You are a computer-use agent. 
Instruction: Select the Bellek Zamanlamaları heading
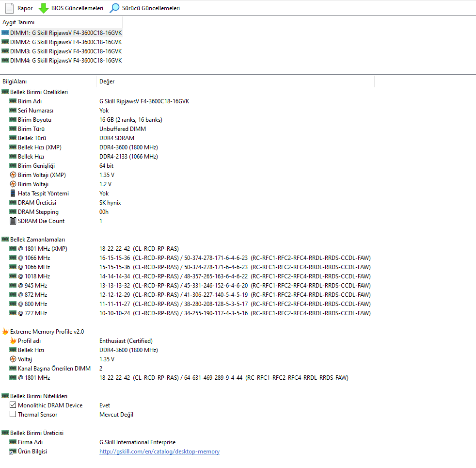click(x=38, y=240)
